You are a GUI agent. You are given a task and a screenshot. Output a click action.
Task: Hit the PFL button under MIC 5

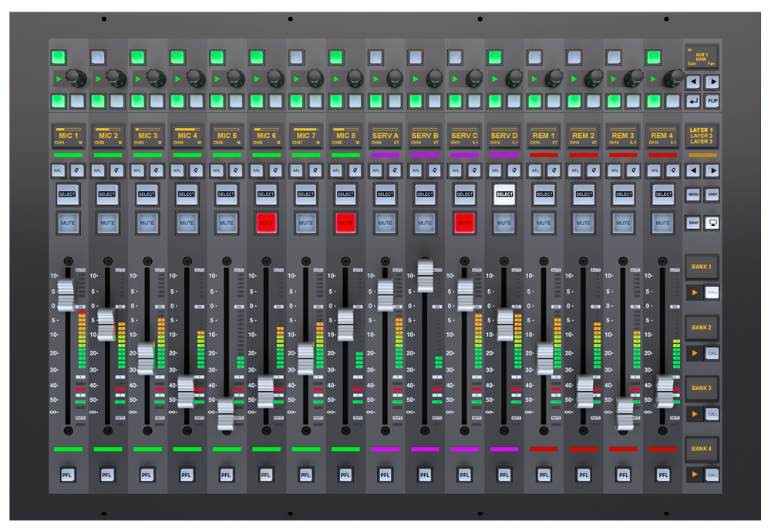click(226, 475)
